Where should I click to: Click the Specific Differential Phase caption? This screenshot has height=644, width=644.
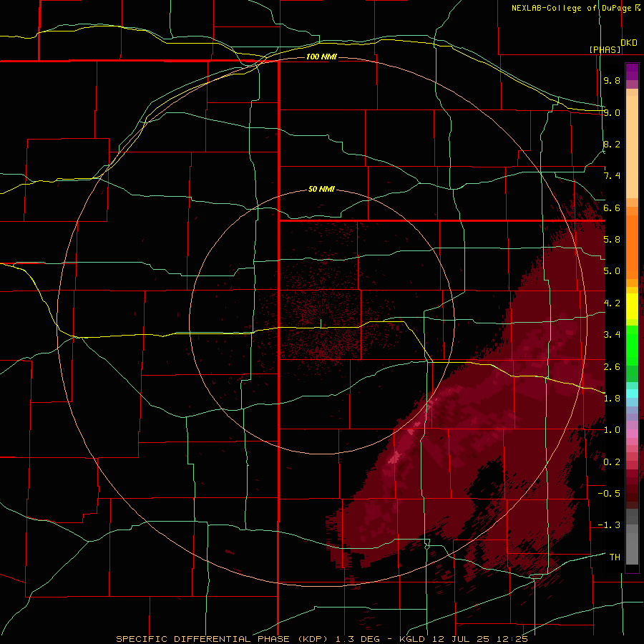322,639
